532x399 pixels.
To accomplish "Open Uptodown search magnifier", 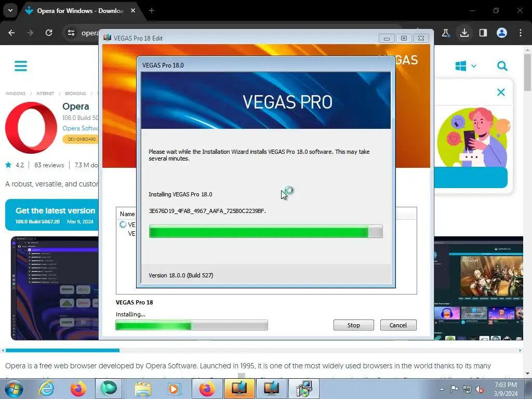I will point(502,66).
